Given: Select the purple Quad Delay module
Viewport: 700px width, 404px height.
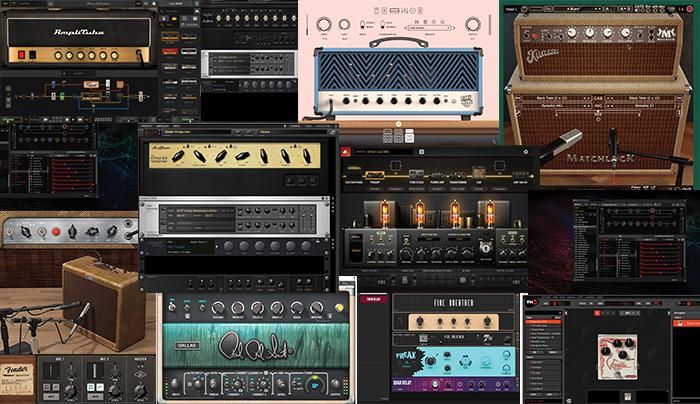Looking at the screenshot, I should tap(454, 384).
